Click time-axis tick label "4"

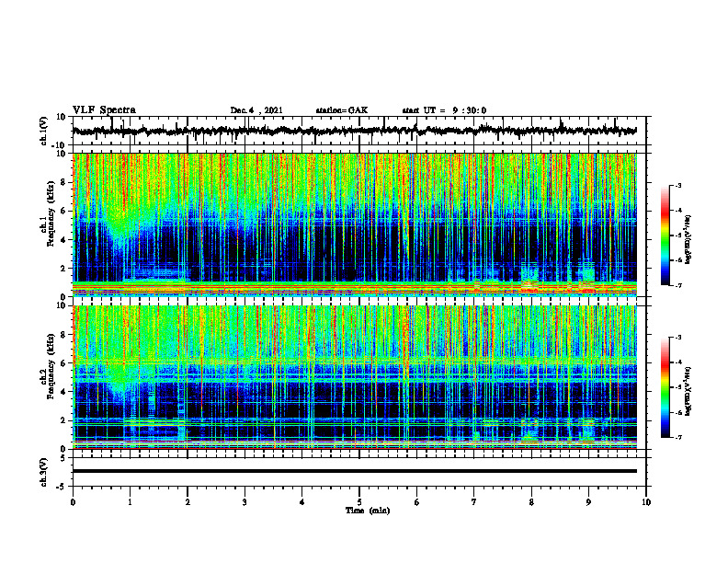(302, 502)
